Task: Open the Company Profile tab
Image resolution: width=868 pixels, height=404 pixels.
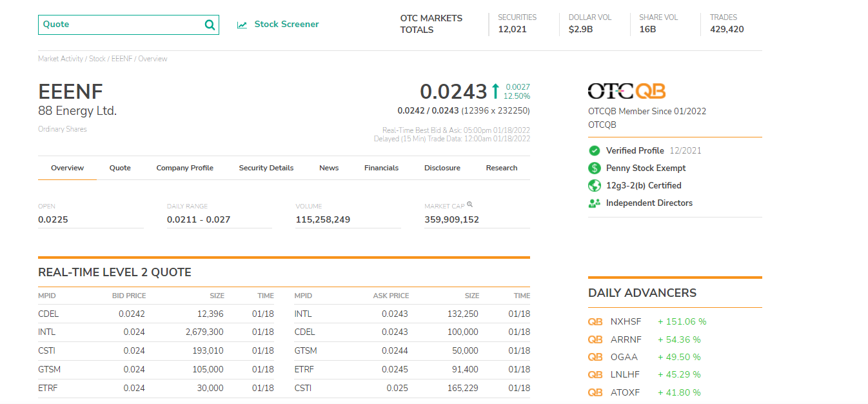Action: (184, 168)
